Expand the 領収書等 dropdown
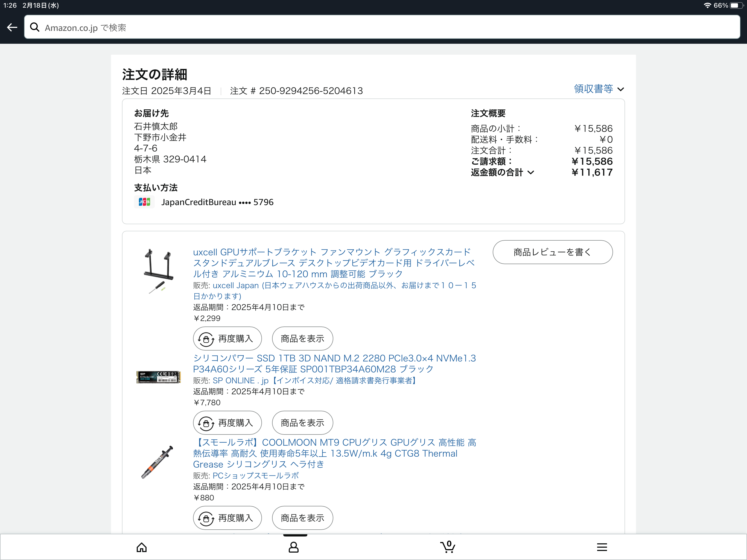Image resolution: width=747 pixels, height=560 pixels. (593, 89)
